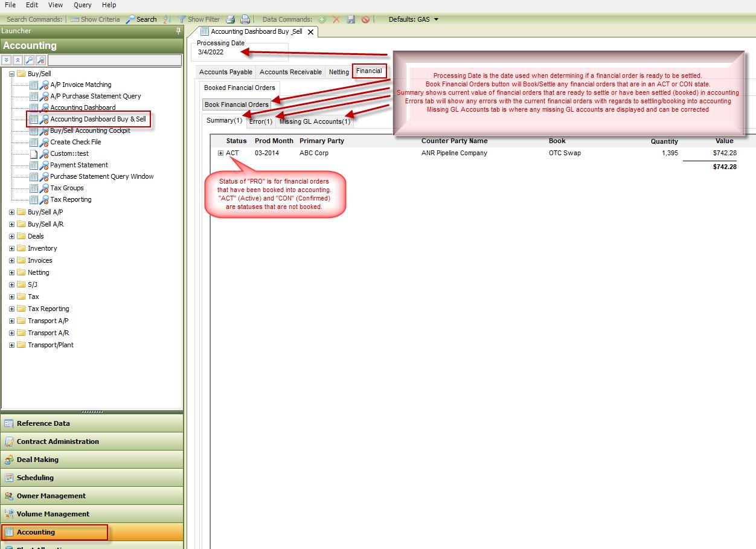Click the collapse-all double chevron icon
This screenshot has width=756, height=549.
pos(18,60)
